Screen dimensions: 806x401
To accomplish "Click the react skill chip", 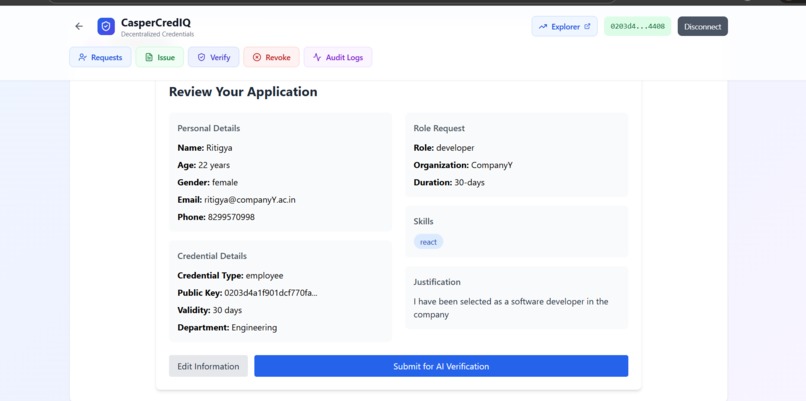I will click(428, 242).
